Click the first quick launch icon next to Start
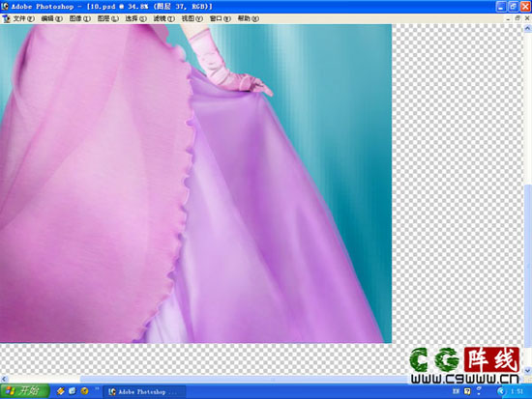 point(60,391)
